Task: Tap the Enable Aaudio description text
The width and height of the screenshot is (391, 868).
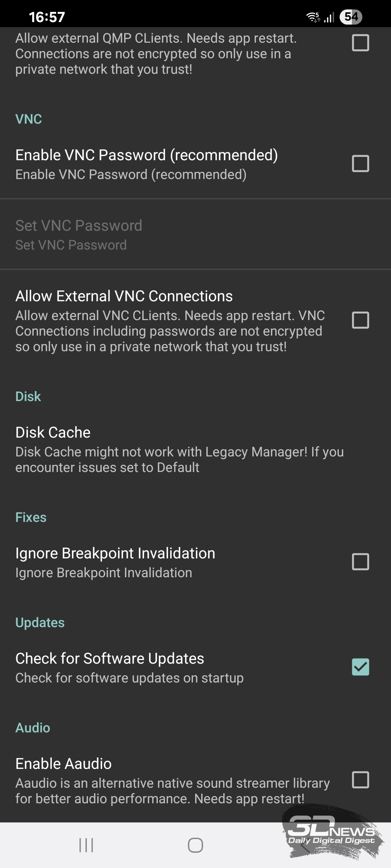Action: [172, 791]
